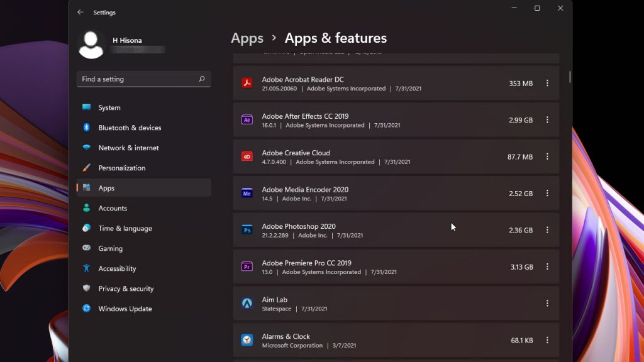
Task: Open options menu for Adobe Photoshop 2020
Action: pos(547,230)
